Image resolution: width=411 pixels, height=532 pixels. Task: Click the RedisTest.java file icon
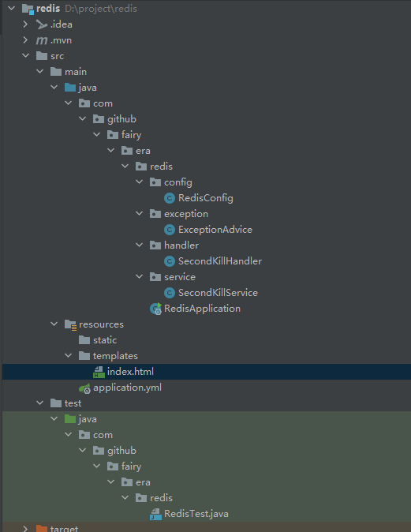[155, 514]
